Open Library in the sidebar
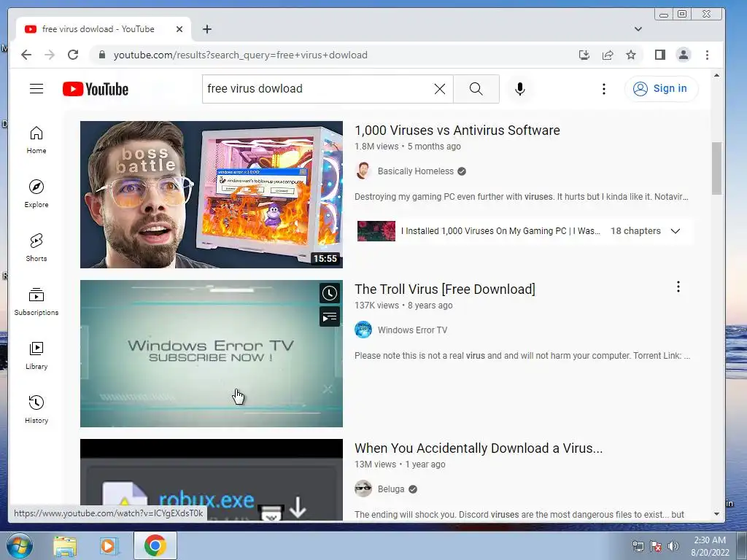 pyautogui.click(x=36, y=356)
